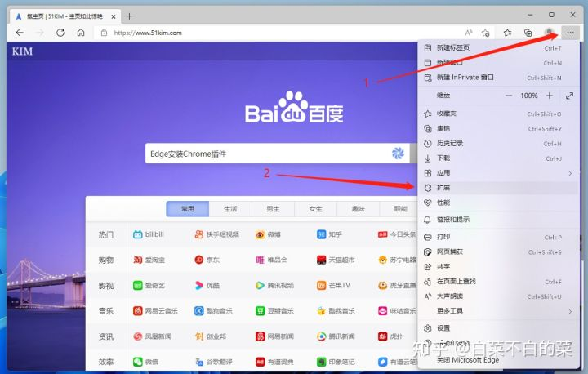Open the 豆瓣音乐 link
This screenshot has height=374, width=588.
[274, 311]
